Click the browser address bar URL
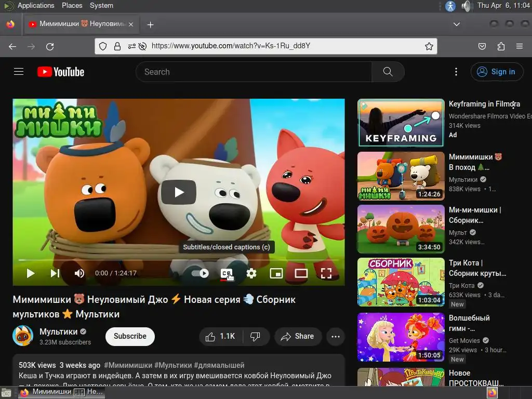Image resolution: width=532 pixels, height=399 pixels. [231, 46]
